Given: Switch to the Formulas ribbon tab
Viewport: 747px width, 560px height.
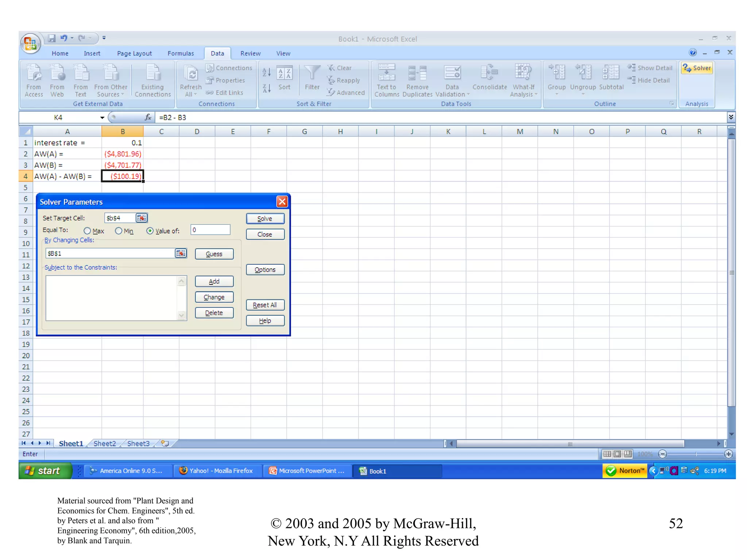Looking at the screenshot, I should pos(181,54).
